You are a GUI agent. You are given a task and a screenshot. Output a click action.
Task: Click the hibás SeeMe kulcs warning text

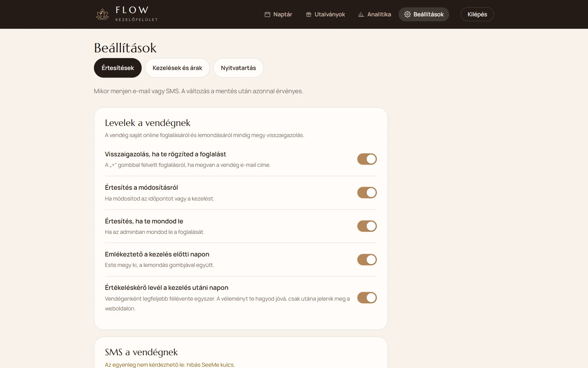click(170, 365)
